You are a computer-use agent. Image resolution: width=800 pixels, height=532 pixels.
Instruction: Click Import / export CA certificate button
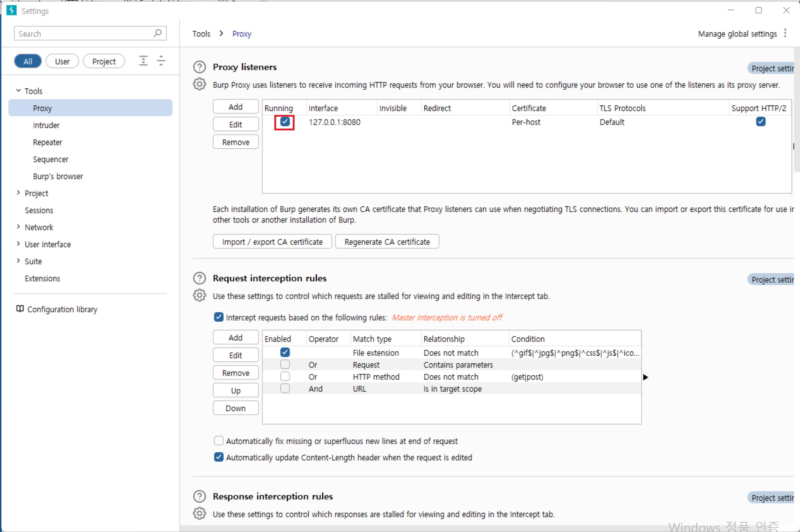(x=272, y=242)
